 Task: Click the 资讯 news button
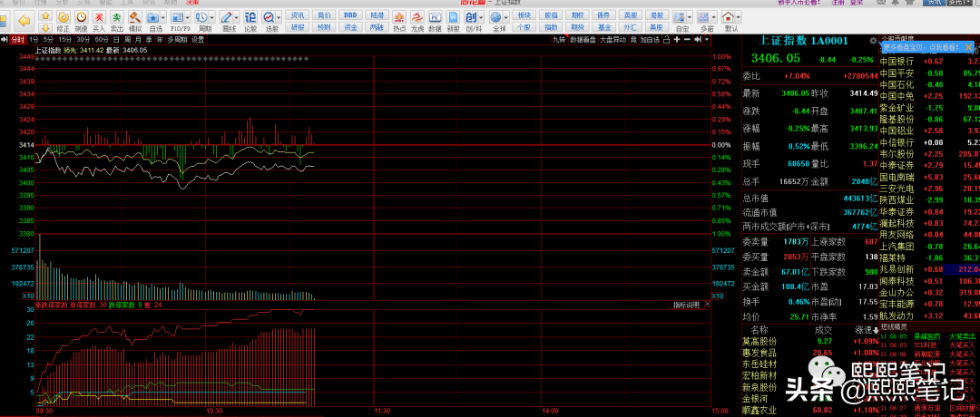[x=298, y=15]
